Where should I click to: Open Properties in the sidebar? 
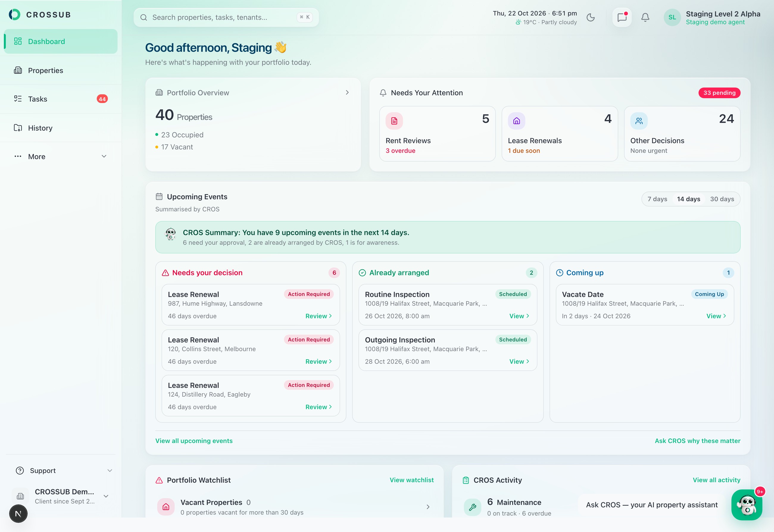pos(61,70)
